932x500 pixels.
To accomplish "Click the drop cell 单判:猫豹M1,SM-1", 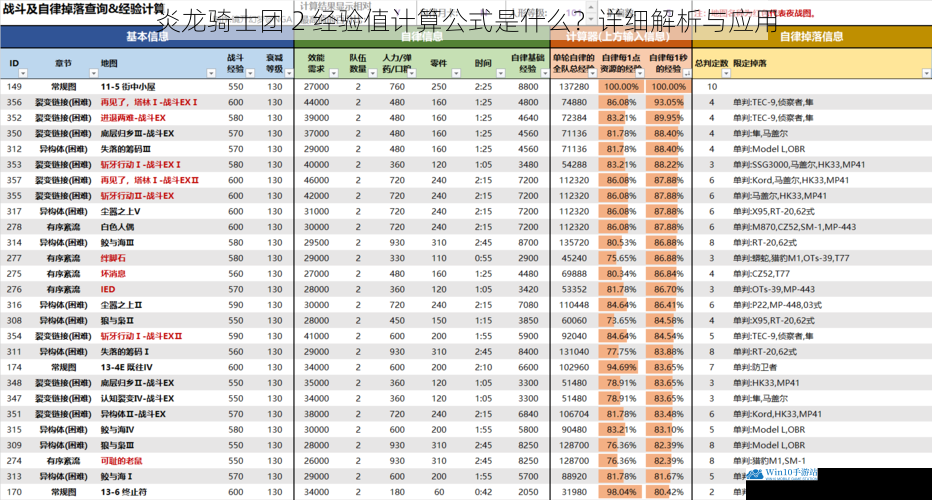I will pyautogui.click(x=769, y=461).
